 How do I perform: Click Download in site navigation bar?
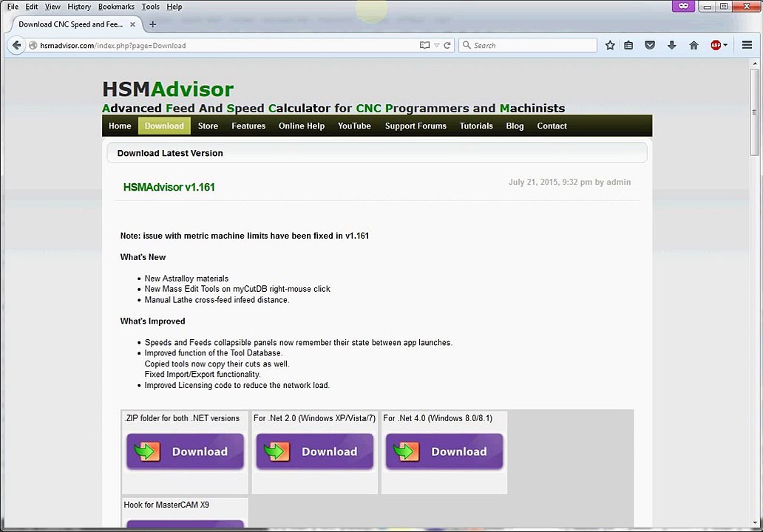point(164,126)
